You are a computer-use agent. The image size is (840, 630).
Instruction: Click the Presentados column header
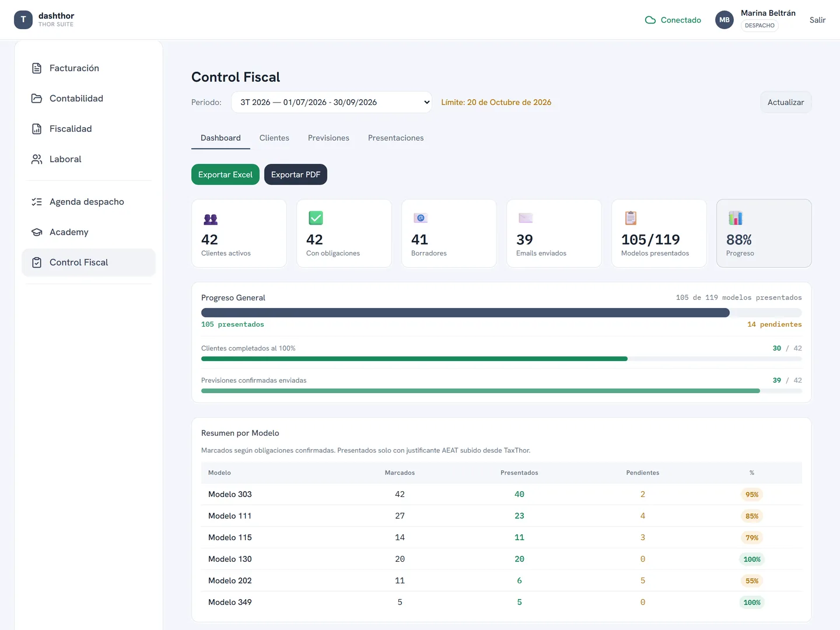click(x=519, y=473)
